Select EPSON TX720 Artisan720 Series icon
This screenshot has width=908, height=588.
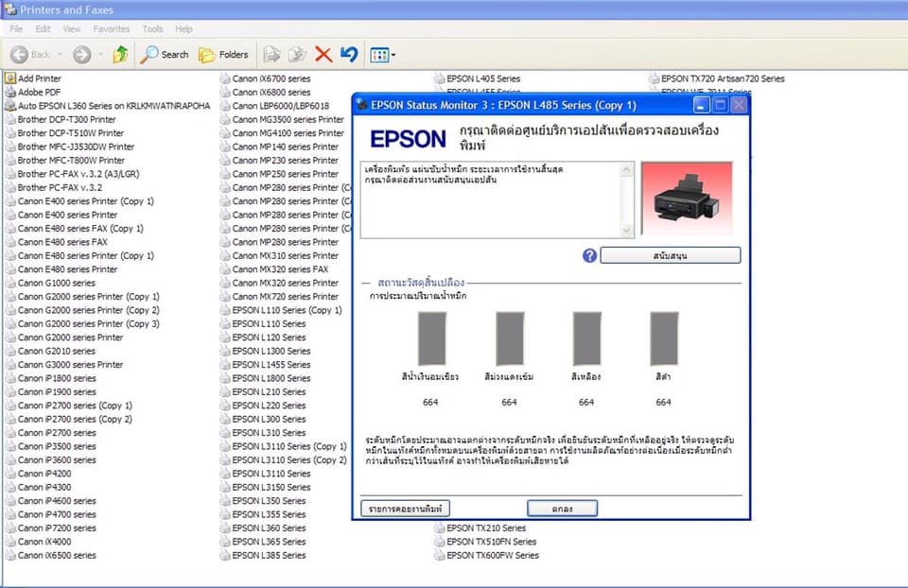point(654,78)
